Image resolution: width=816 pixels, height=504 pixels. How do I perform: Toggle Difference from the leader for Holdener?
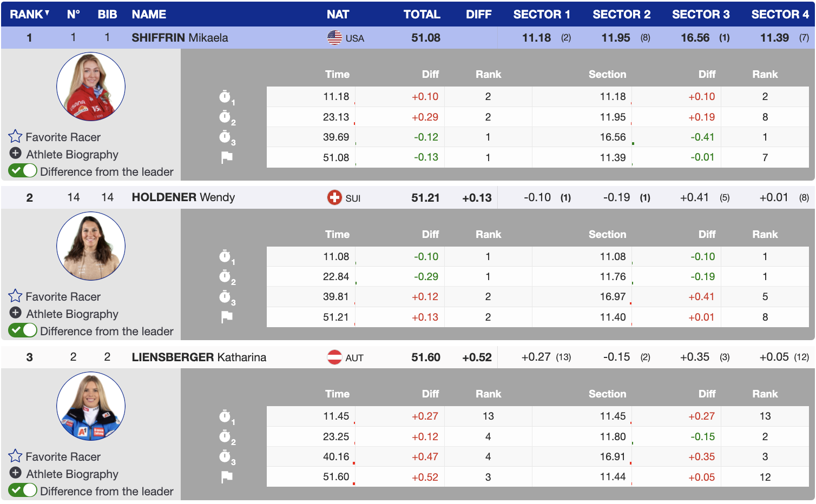coord(23,330)
